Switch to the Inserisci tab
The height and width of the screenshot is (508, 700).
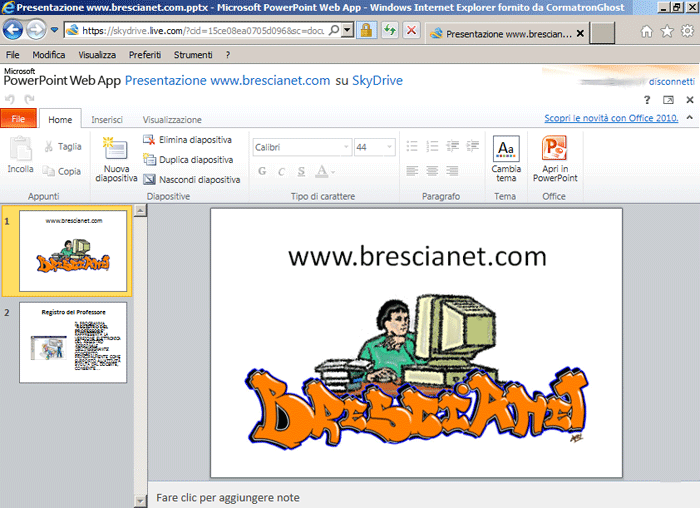pos(107,120)
